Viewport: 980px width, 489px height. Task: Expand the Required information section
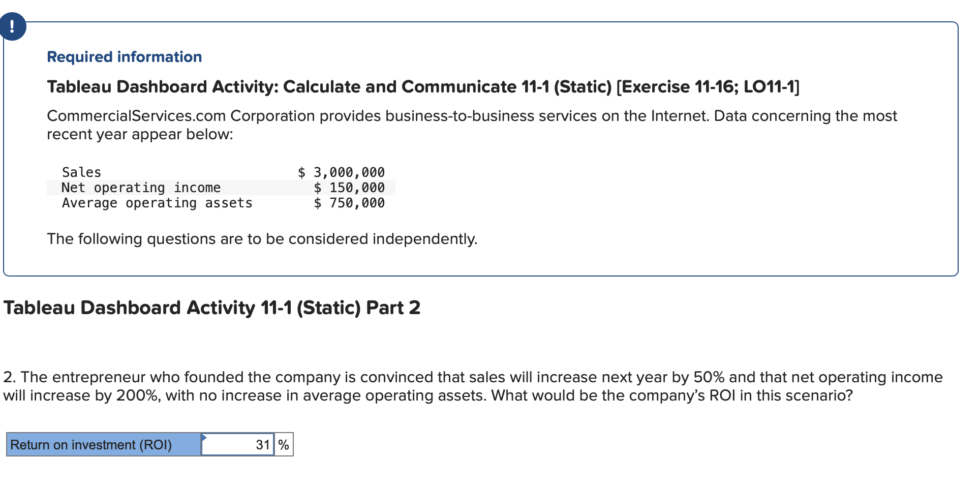click(124, 57)
